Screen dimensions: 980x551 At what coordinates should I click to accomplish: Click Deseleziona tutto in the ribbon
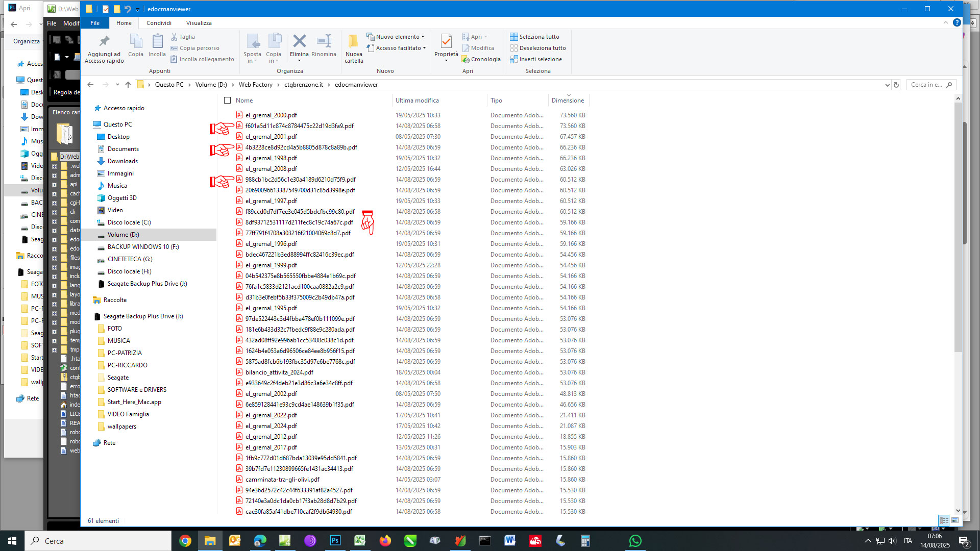tap(538, 48)
